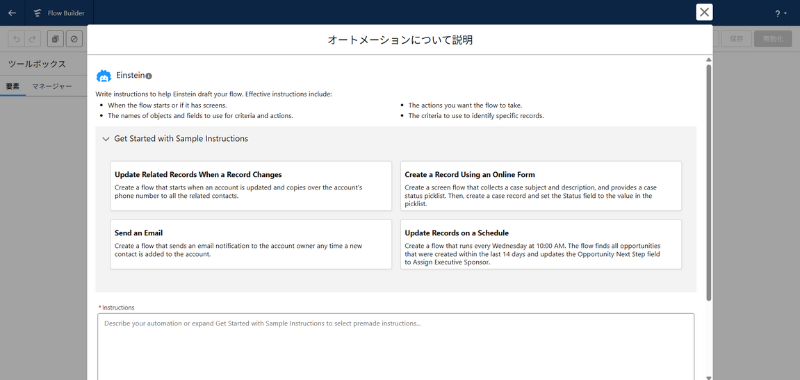Click text 'The actions you want the flow to take.'
This screenshot has height=380, width=800.
[465, 106]
